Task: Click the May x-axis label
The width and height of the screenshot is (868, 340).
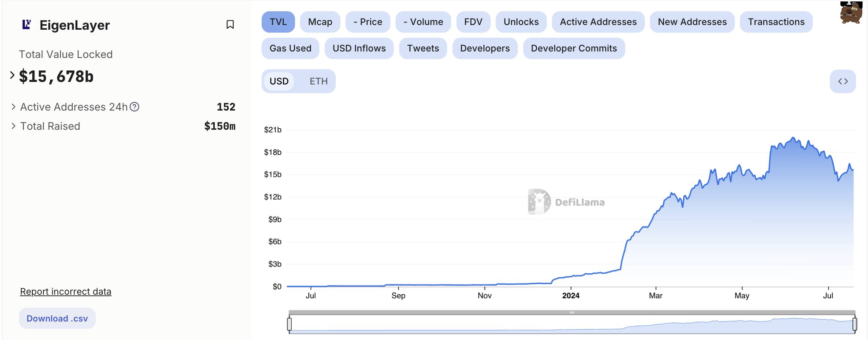Action: (x=742, y=296)
